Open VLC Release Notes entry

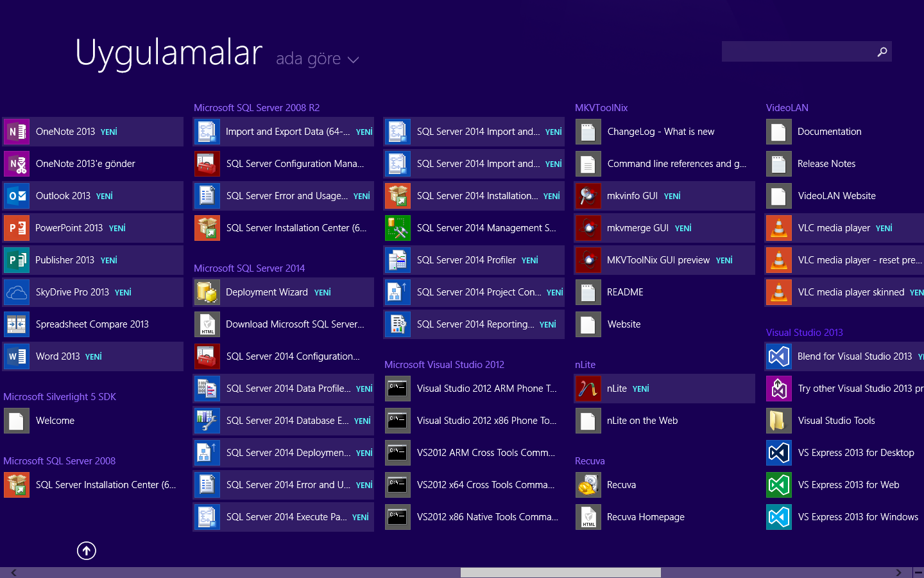pyautogui.click(x=844, y=164)
